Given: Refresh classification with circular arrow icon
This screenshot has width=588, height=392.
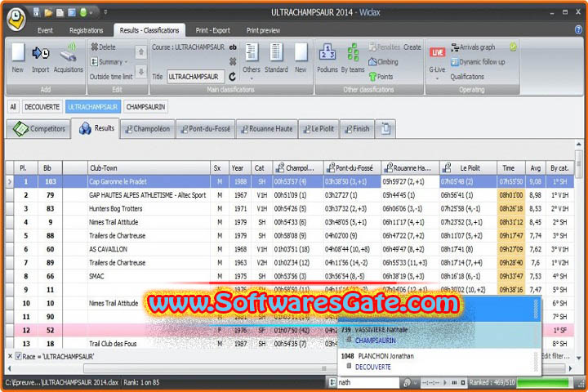Looking at the screenshot, I should (233, 77).
